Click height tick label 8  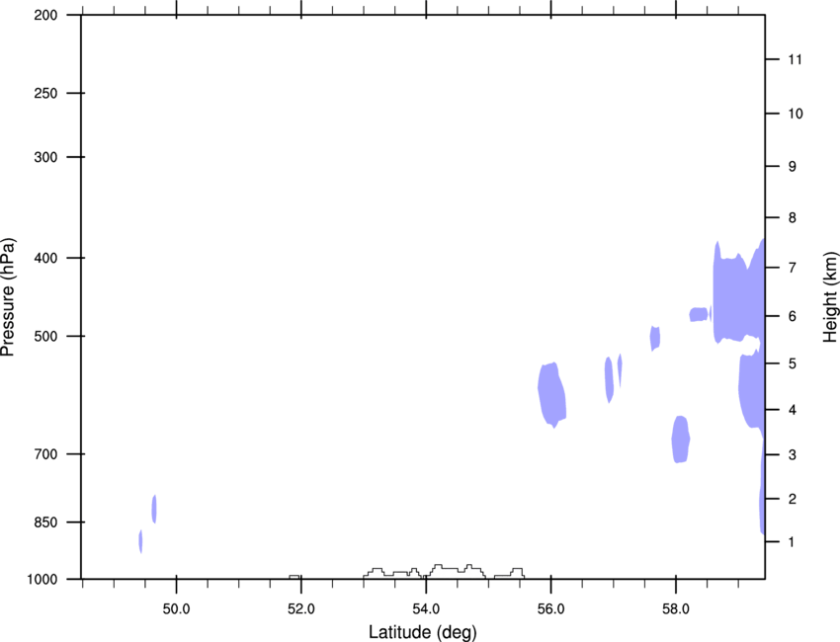tap(793, 218)
